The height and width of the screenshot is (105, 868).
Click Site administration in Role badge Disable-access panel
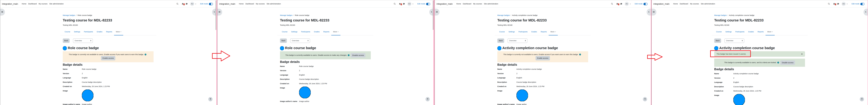pyautogui.click(x=274, y=4)
